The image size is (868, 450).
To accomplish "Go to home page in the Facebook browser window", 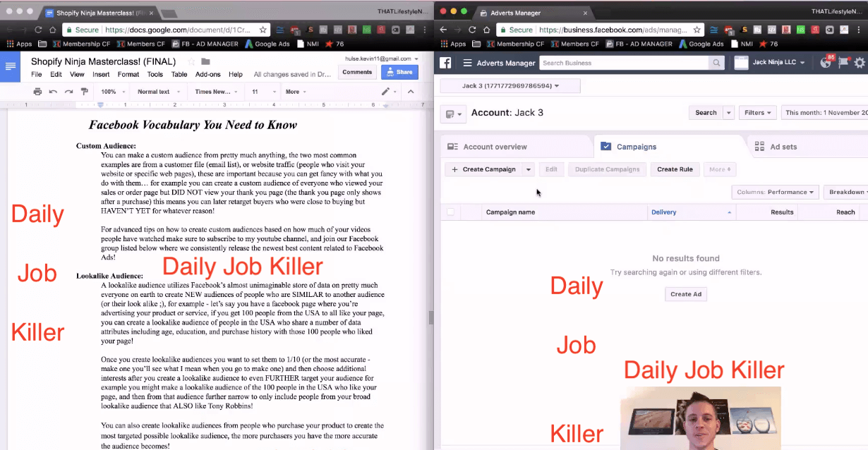I will coord(487,30).
